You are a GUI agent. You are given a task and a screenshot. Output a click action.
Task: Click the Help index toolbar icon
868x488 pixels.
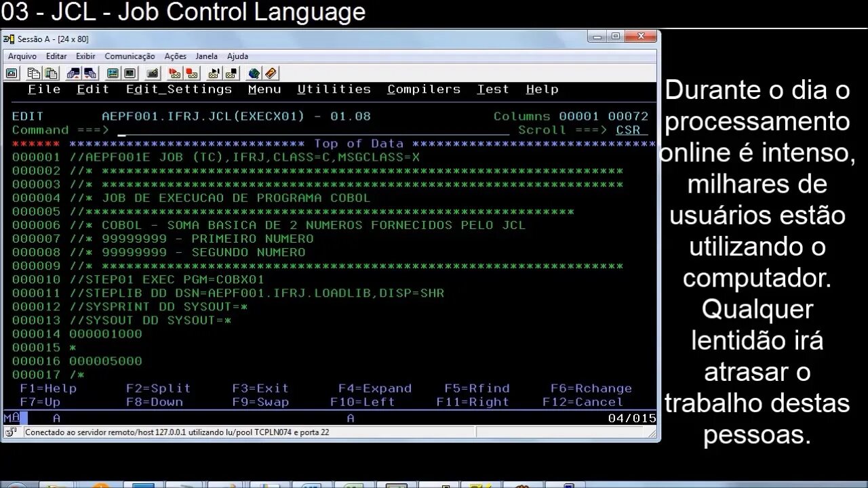[271, 73]
